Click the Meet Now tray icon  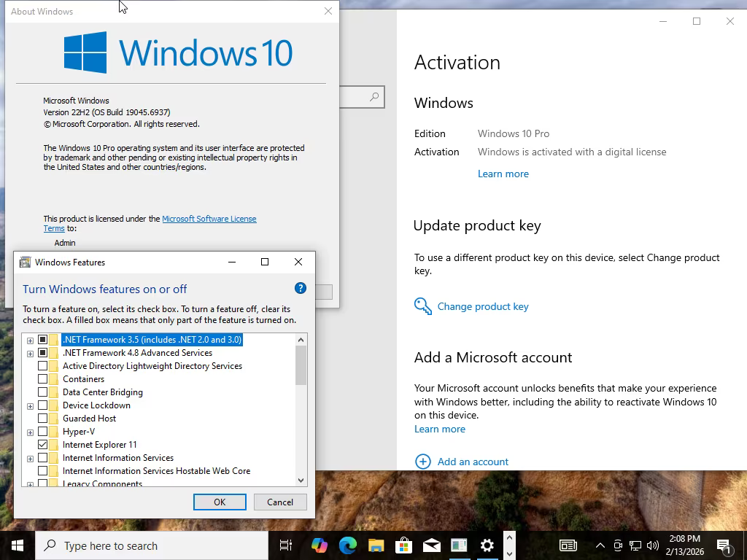tap(618, 545)
